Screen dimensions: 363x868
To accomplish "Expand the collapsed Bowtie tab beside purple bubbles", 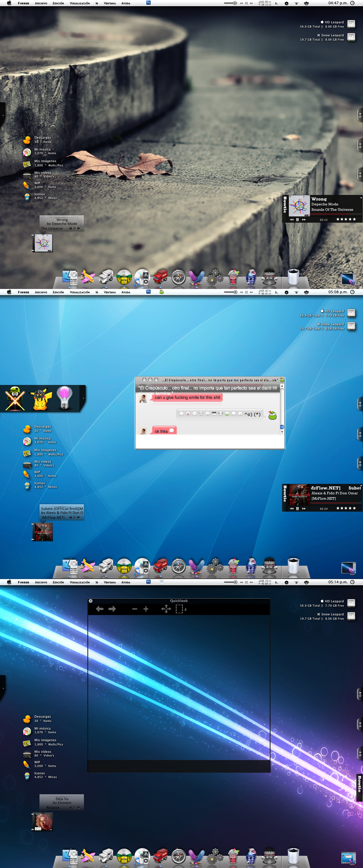I will [x=360, y=788].
